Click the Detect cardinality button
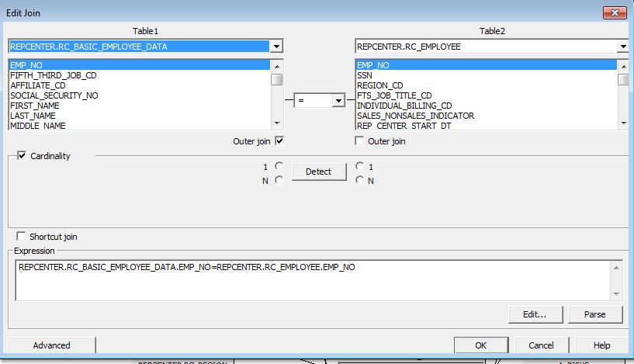This screenshot has width=634, height=364. 318,172
